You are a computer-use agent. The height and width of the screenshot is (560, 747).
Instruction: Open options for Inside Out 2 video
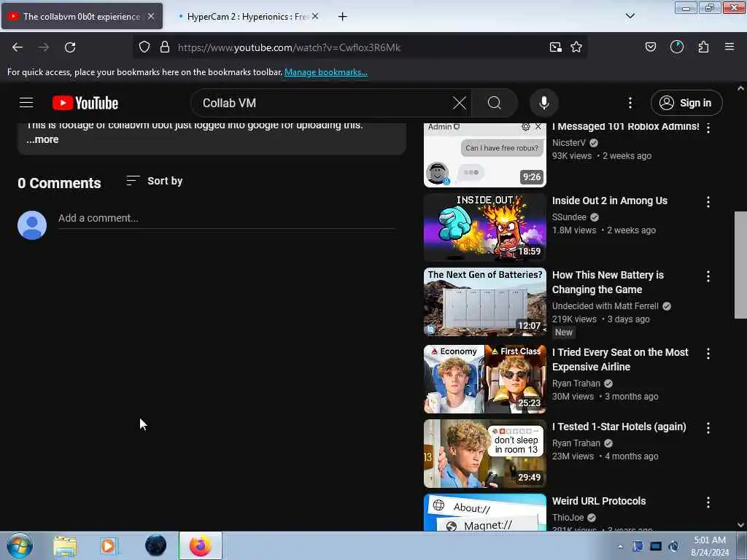tap(708, 202)
